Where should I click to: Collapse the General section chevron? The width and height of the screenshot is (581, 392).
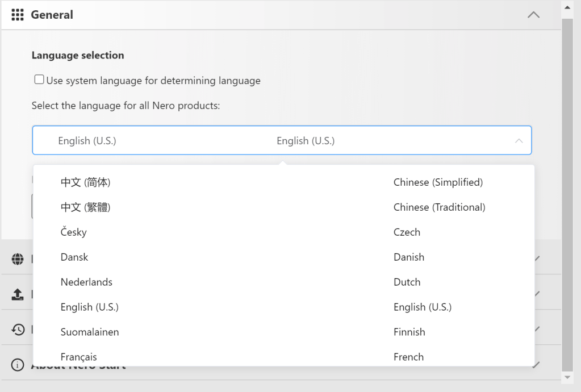pyautogui.click(x=533, y=15)
